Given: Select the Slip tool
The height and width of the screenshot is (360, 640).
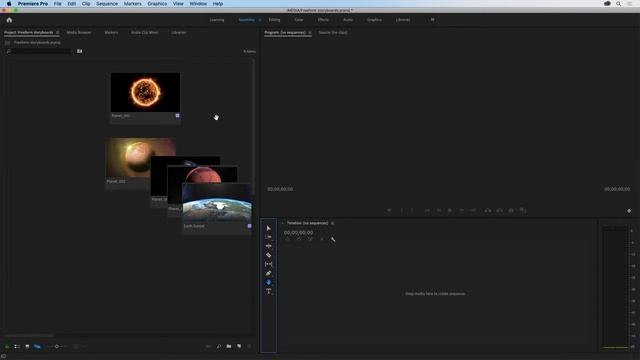Looking at the screenshot, I should (268, 264).
